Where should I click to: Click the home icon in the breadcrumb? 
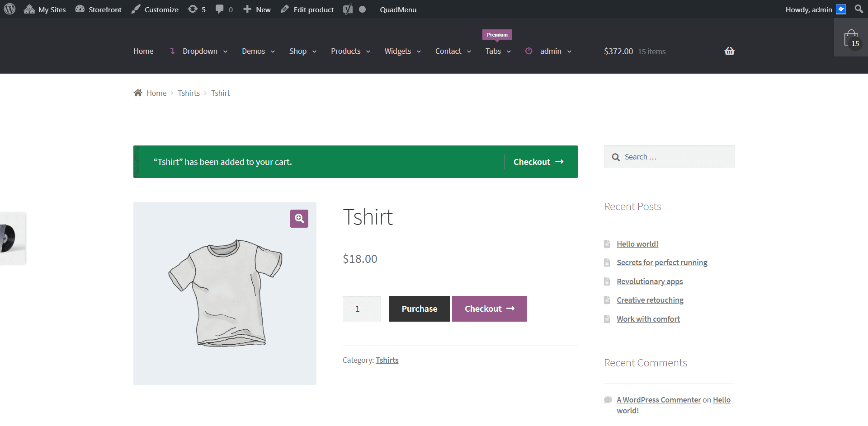click(138, 93)
